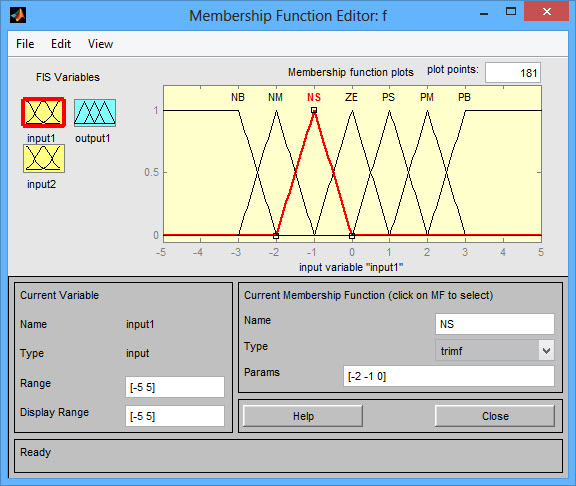Select the input1 variable icon
This screenshot has width=576, height=486.
44,112
